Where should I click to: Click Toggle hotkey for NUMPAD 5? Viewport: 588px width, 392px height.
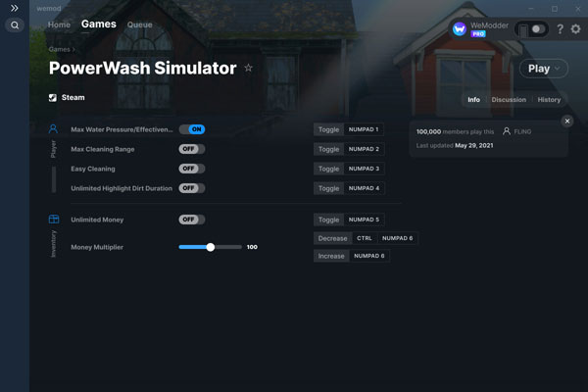pos(328,220)
